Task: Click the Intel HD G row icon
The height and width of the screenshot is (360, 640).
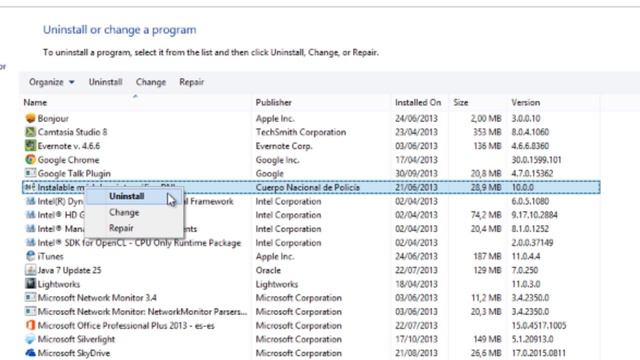Action: pyautogui.click(x=30, y=215)
